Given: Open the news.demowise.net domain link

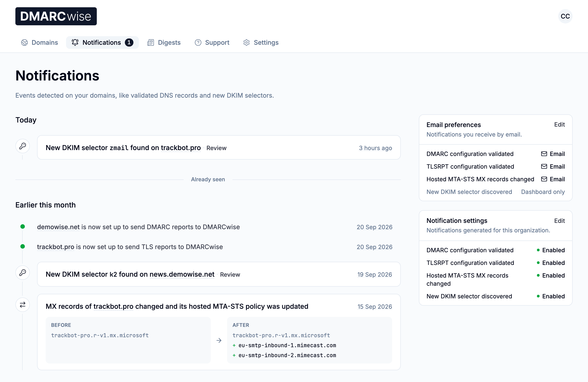Looking at the screenshot, I should click(182, 274).
